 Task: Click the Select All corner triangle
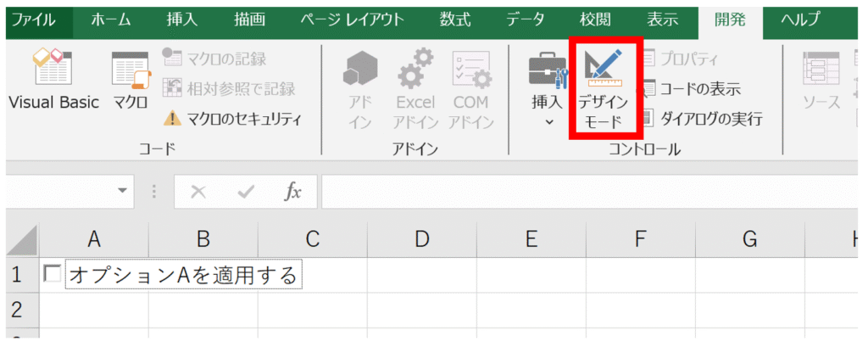(23, 241)
